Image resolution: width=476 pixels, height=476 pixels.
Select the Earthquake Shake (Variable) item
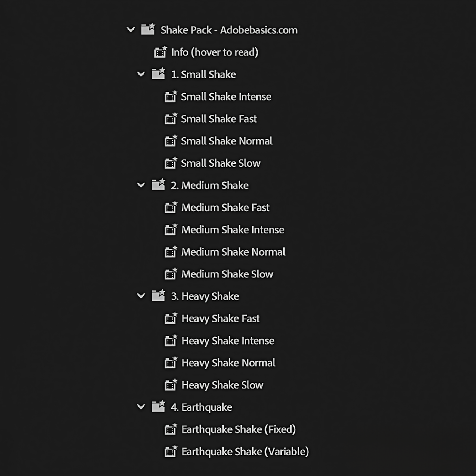click(244, 451)
